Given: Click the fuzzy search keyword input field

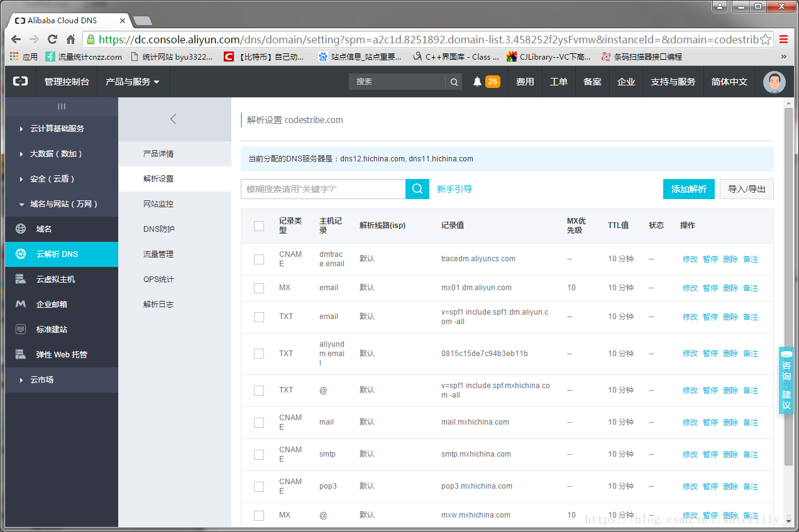Looking at the screenshot, I should pos(322,189).
